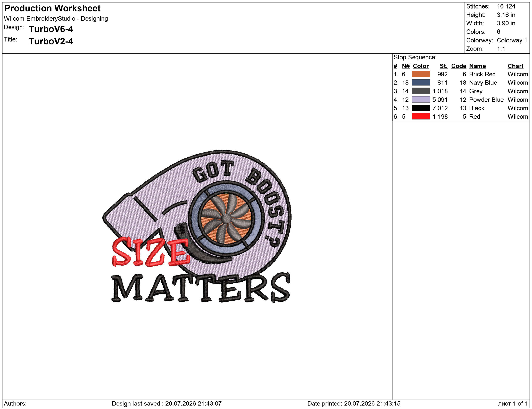Click the turbo embroidery design preview
532x409 pixels.
point(197,226)
